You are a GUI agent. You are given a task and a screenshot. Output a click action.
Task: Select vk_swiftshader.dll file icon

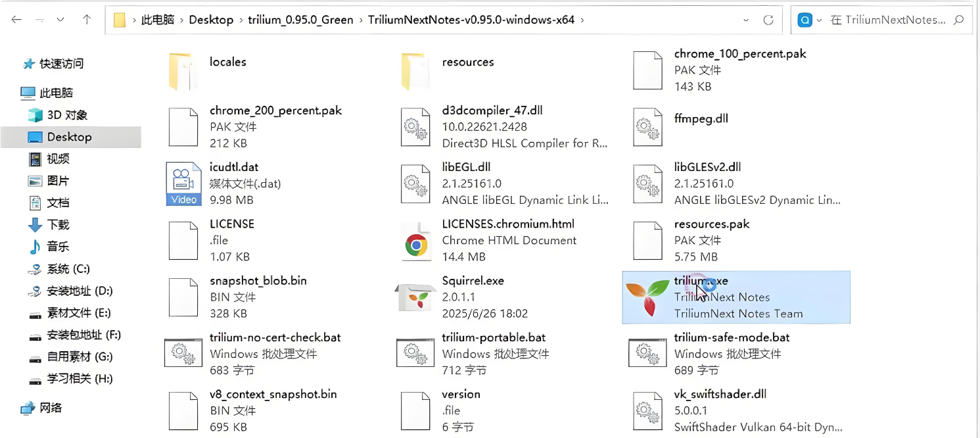coord(647,411)
